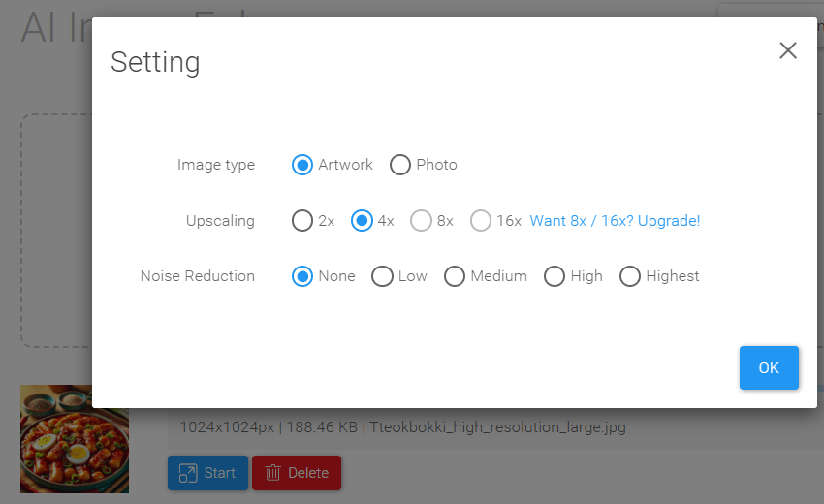Select Artwork image type
The width and height of the screenshot is (824, 504).
click(302, 165)
